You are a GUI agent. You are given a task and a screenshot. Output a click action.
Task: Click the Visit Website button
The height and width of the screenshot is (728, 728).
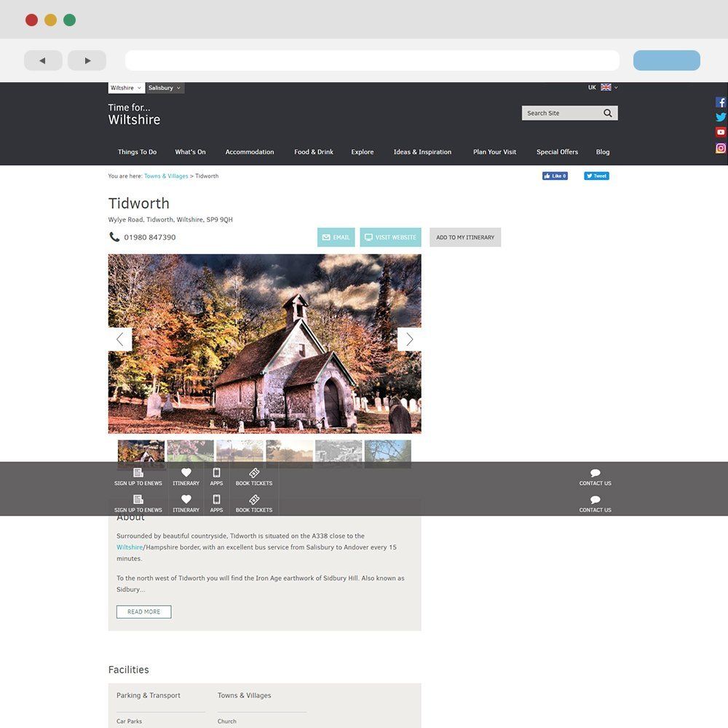click(x=390, y=237)
